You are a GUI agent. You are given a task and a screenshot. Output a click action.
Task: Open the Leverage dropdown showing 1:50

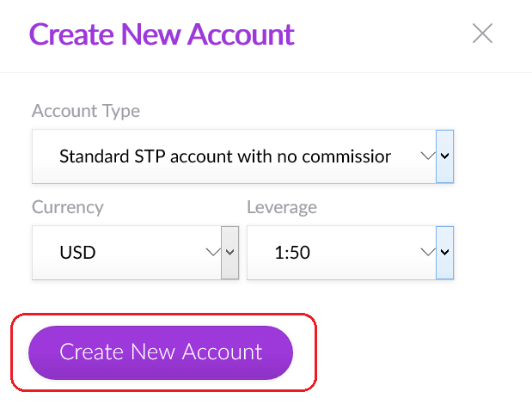(350, 253)
